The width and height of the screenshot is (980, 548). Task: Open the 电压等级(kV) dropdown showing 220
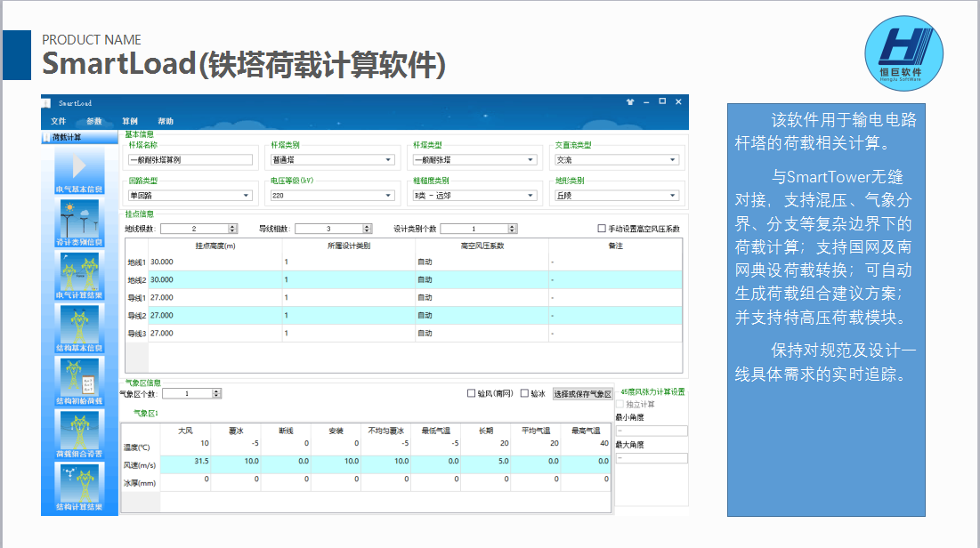(x=333, y=196)
